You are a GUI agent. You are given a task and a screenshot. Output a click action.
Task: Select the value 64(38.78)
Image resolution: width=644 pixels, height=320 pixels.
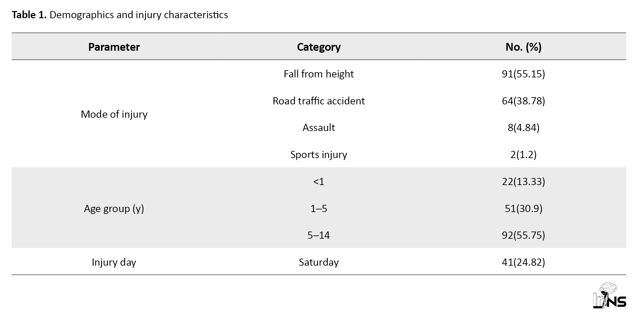[523, 101]
